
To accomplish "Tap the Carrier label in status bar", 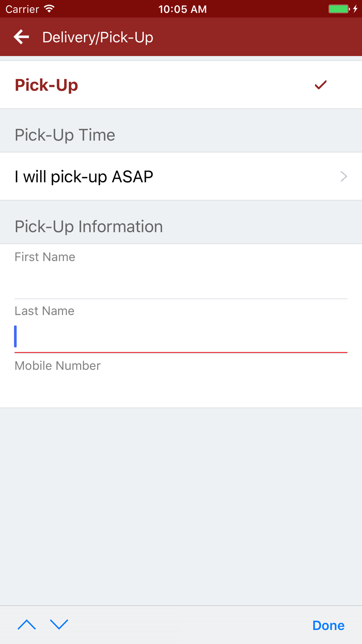I will point(22,9).
